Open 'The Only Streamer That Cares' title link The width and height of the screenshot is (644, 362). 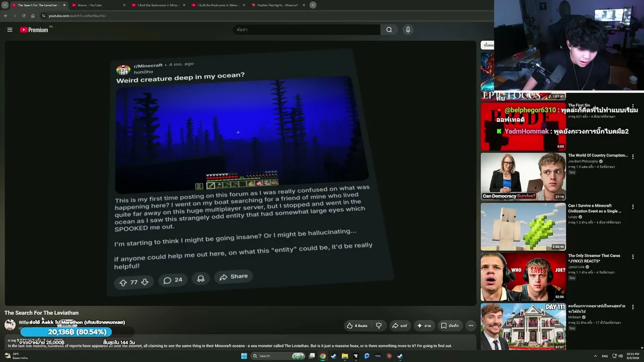click(x=594, y=258)
